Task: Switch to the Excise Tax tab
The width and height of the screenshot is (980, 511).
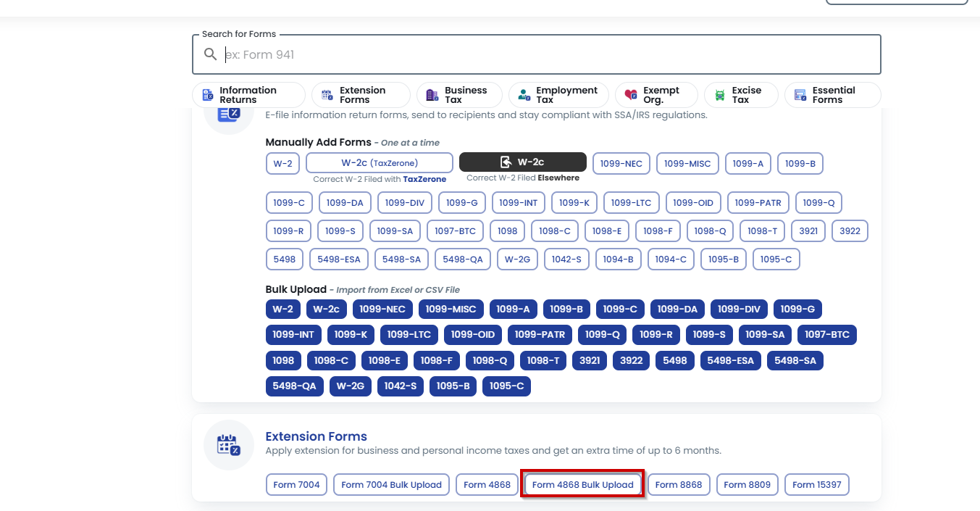Action: (x=741, y=95)
